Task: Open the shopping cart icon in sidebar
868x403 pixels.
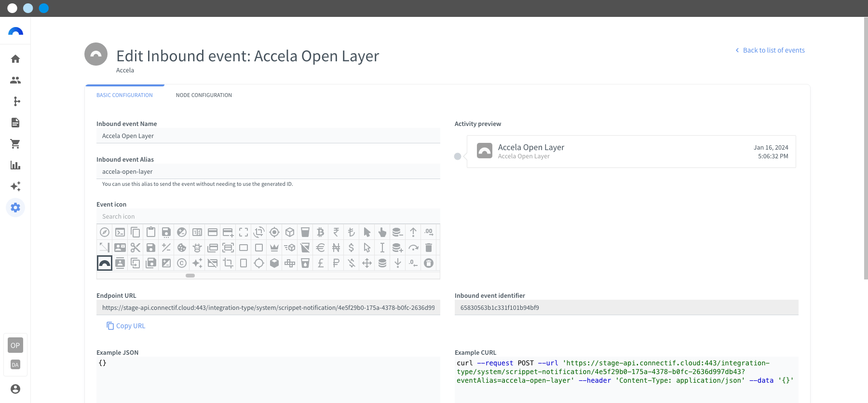Action: click(x=15, y=144)
